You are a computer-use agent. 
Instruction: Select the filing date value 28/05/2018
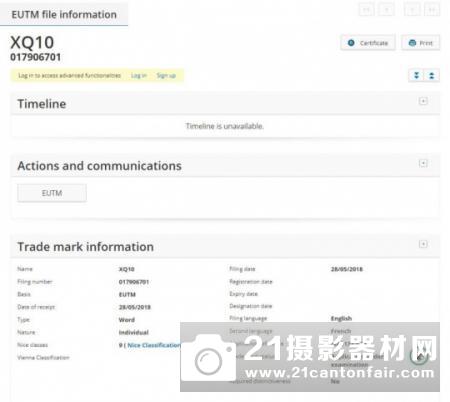(347, 269)
